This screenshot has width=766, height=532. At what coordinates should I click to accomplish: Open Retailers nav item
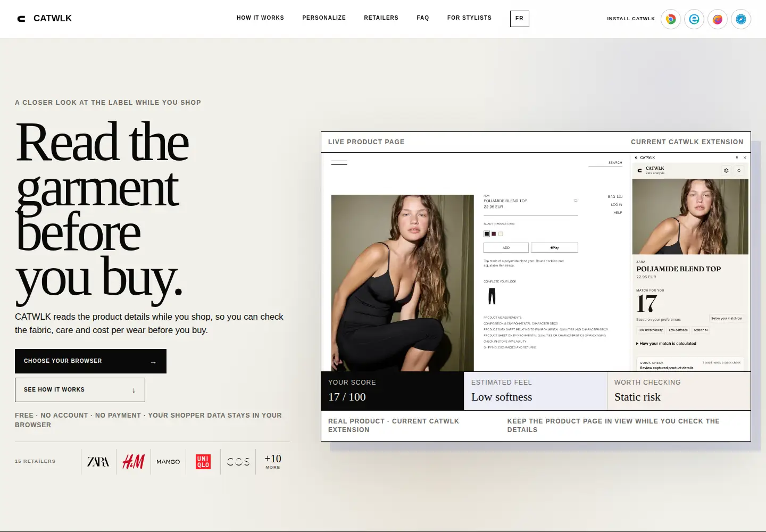[381, 18]
